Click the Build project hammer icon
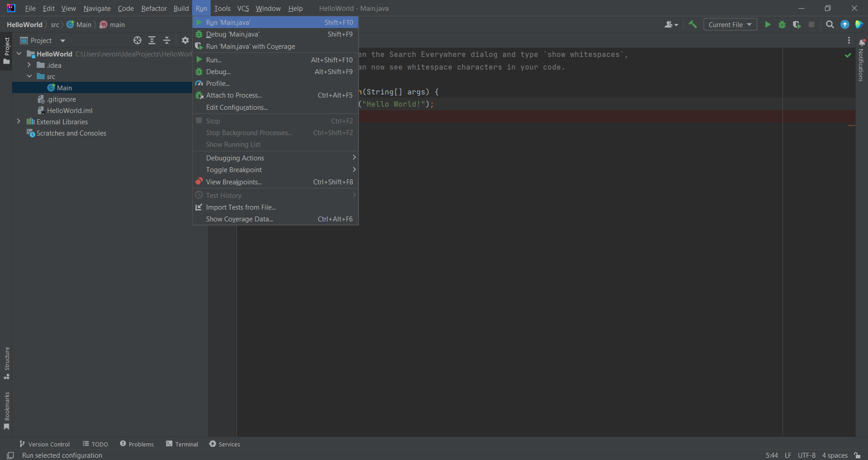The height and width of the screenshot is (460, 868). (693, 25)
